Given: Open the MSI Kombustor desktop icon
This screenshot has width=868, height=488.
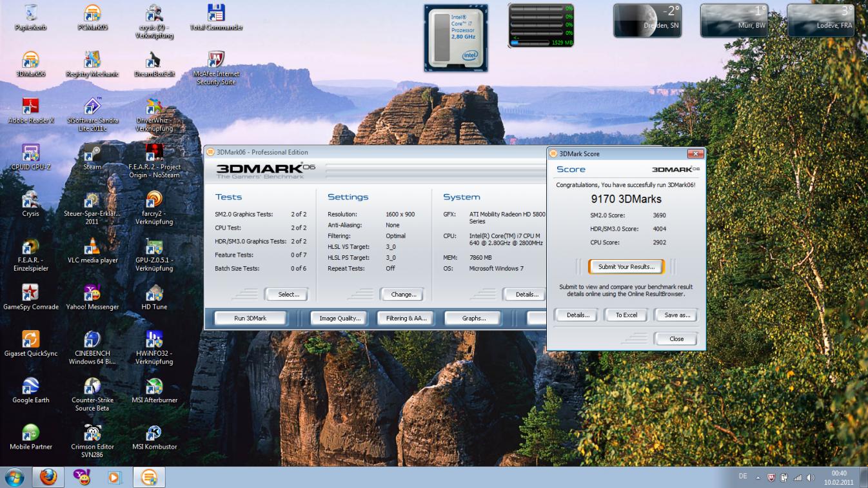Looking at the screenshot, I should tap(154, 436).
